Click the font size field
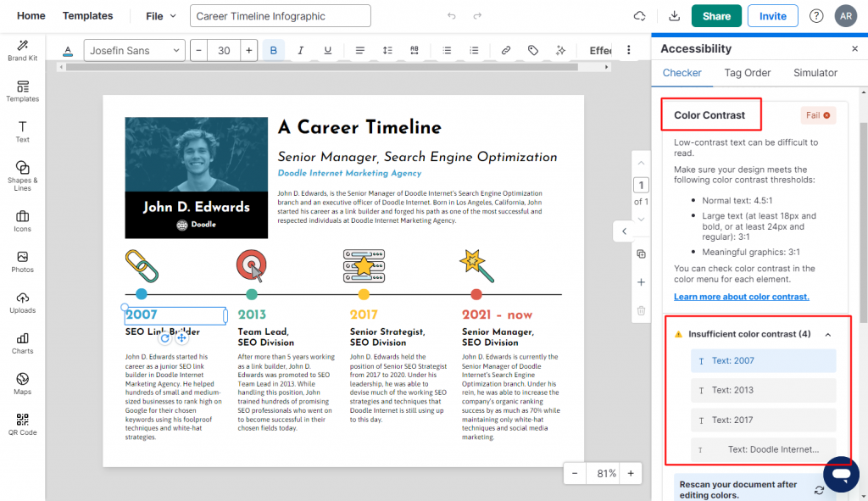 tap(224, 50)
